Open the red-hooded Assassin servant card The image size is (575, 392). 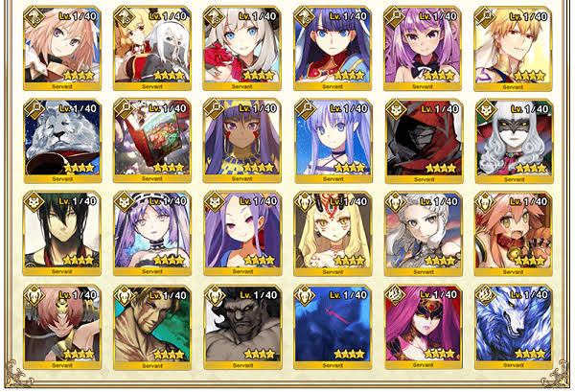tap(424, 141)
